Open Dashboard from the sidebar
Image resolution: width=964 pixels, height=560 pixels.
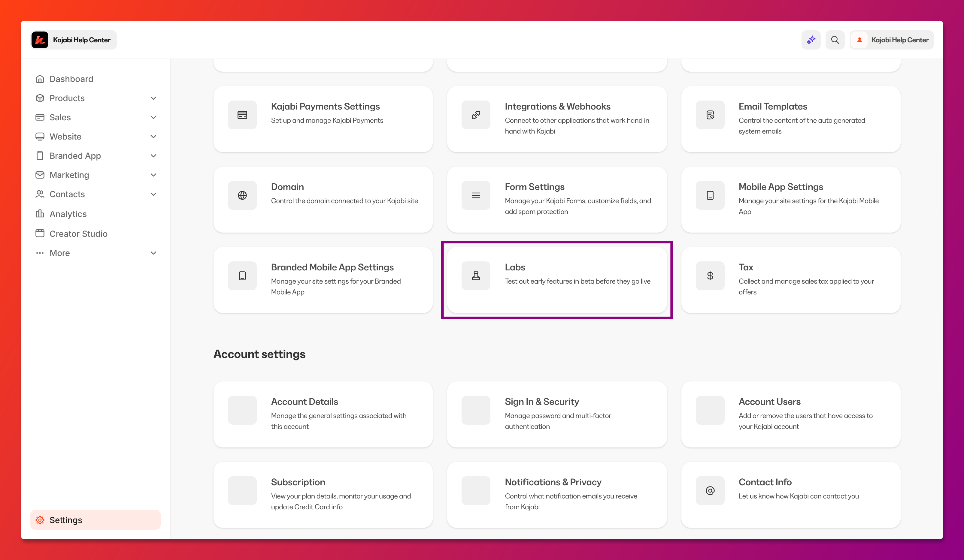pyautogui.click(x=95, y=79)
